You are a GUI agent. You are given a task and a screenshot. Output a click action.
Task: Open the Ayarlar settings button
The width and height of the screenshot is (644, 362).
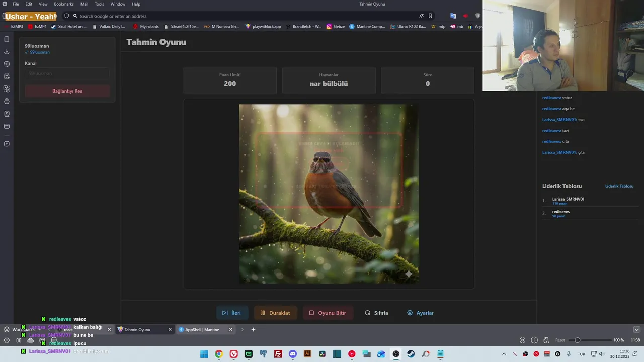pos(420,313)
